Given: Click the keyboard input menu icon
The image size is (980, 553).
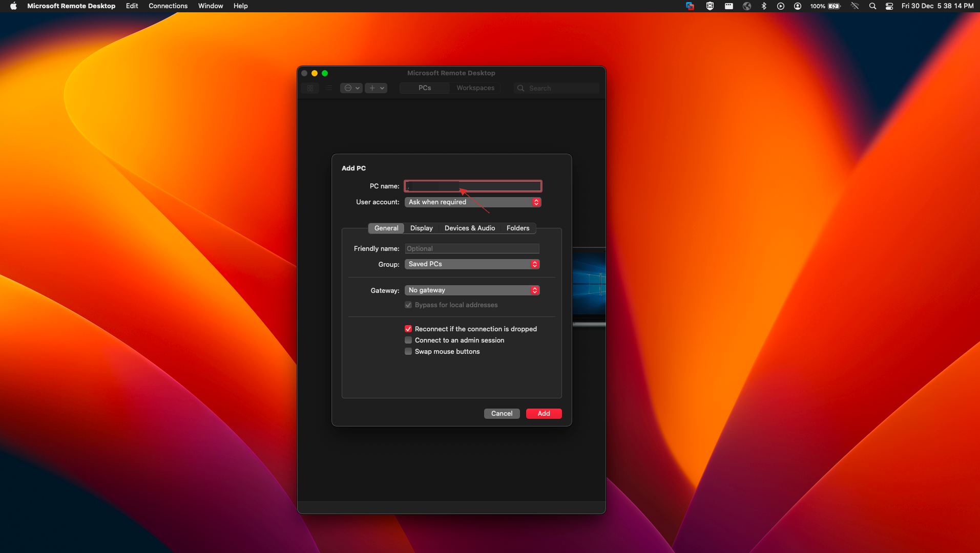Looking at the screenshot, I should click(x=728, y=6).
